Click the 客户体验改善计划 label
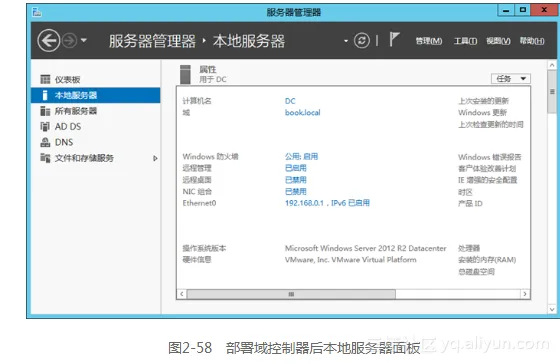 tap(487, 168)
